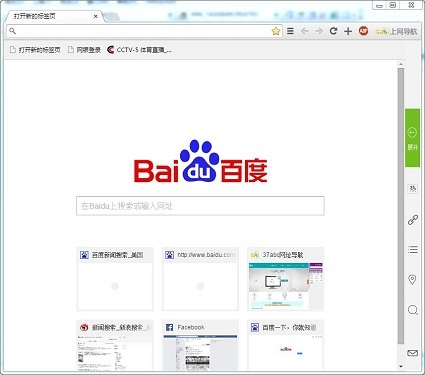
Task: Focus the Baidu search input field
Action: [x=200, y=206]
